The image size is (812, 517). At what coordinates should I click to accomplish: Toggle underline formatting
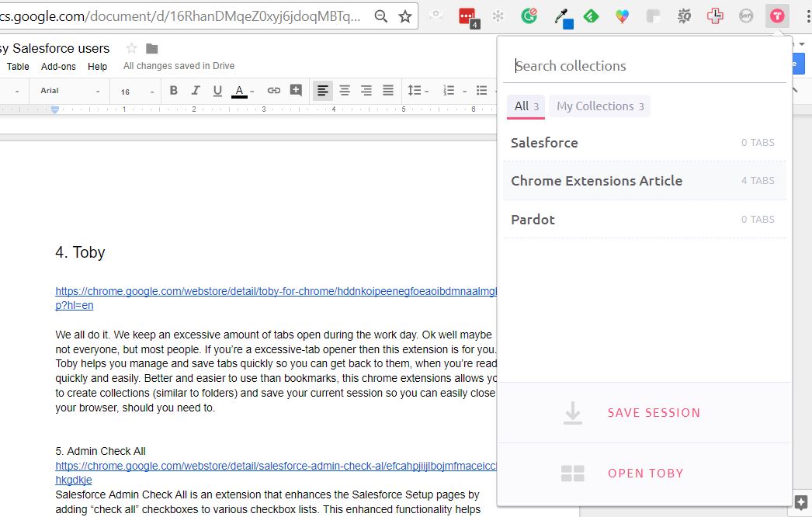point(217,91)
